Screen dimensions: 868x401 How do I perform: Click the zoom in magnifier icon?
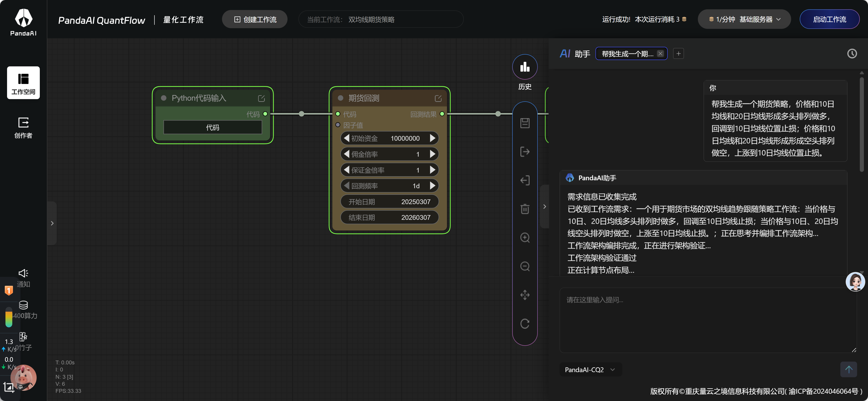[525, 238]
